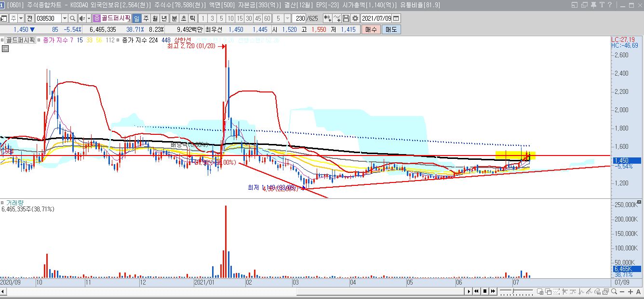Click the line tool icon next to save

pos(337,18)
